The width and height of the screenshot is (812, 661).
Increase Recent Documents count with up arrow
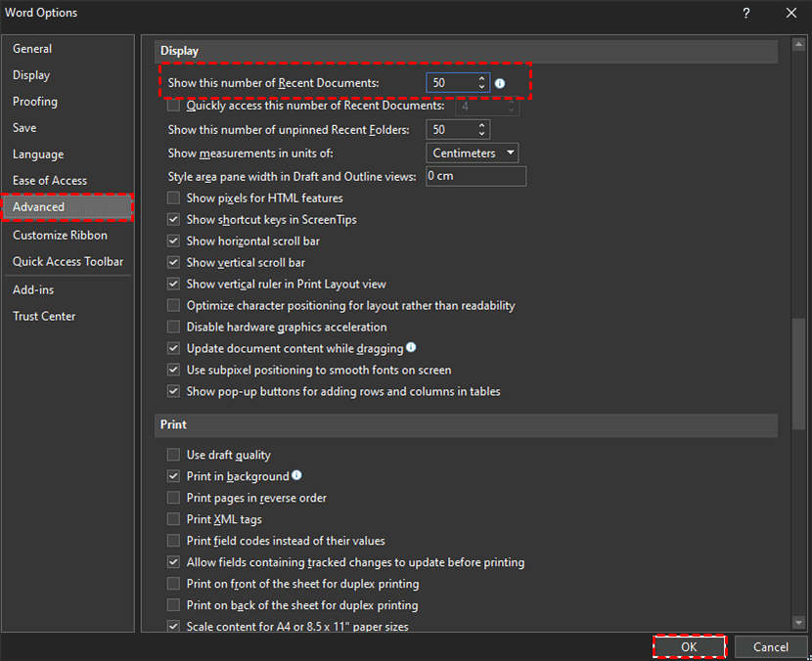coord(481,78)
